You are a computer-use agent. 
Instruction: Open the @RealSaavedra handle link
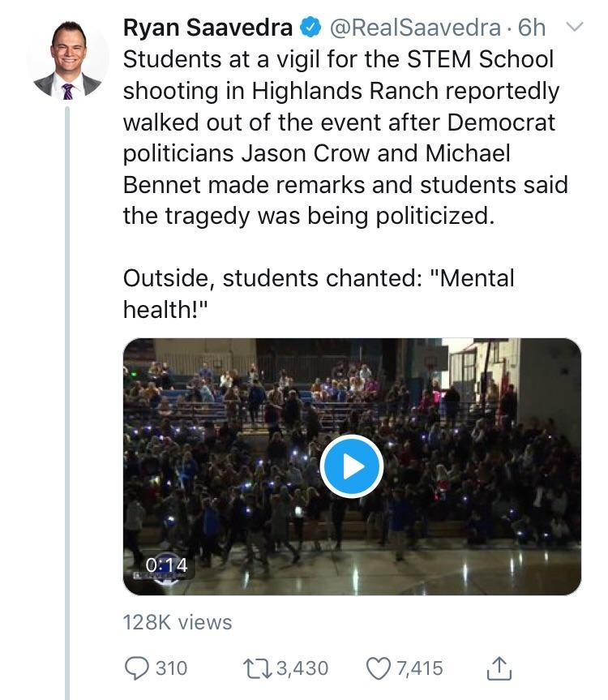(415, 28)
